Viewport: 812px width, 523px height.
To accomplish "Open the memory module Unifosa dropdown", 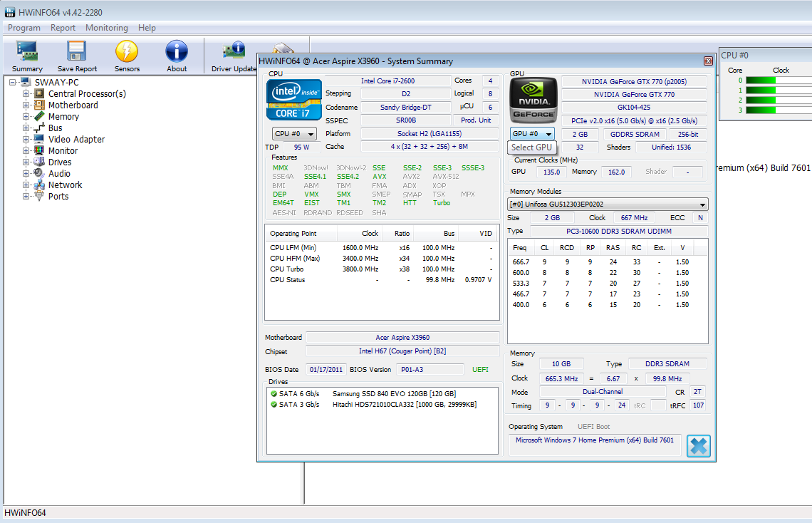I will pyautogui.click(x=608, y=204).
